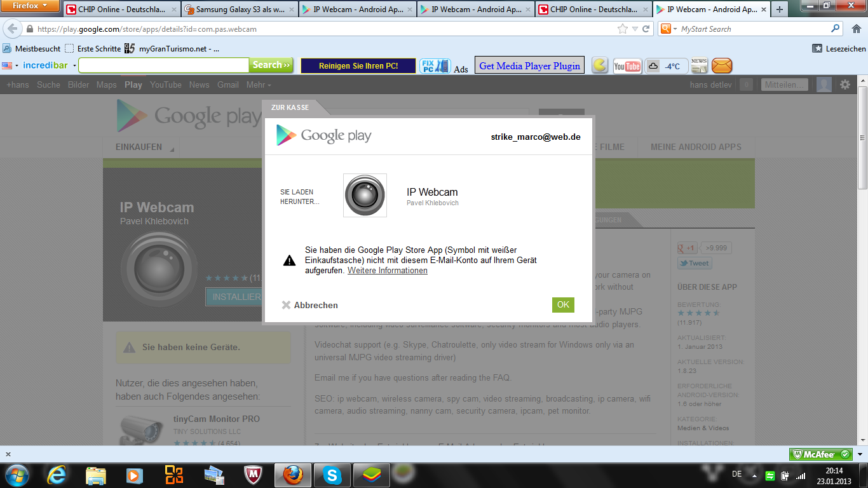The width and height of the screenshot is (868, 488).
Task: Open a new tab with plus button
Action: click(x=780, y=10)
